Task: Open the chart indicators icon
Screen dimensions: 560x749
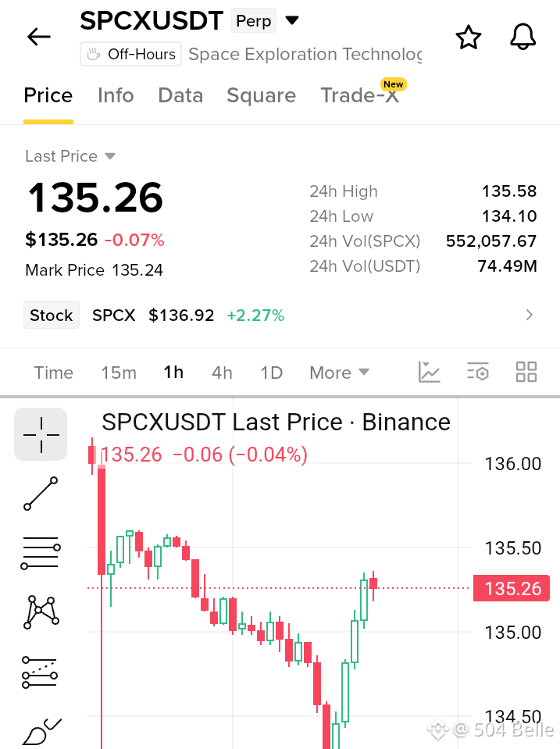Action: coord(429,372)
